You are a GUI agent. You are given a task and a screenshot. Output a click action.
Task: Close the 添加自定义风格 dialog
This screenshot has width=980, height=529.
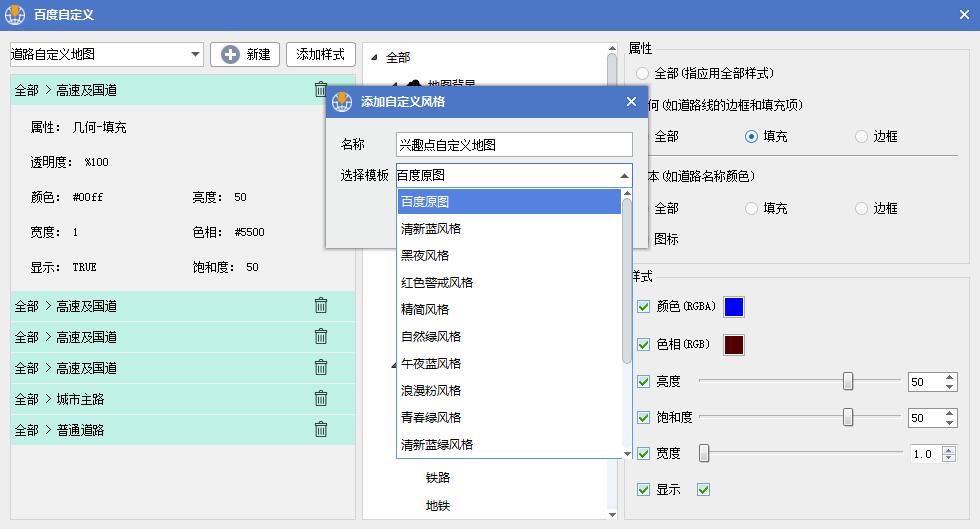(x=631, y=101)
